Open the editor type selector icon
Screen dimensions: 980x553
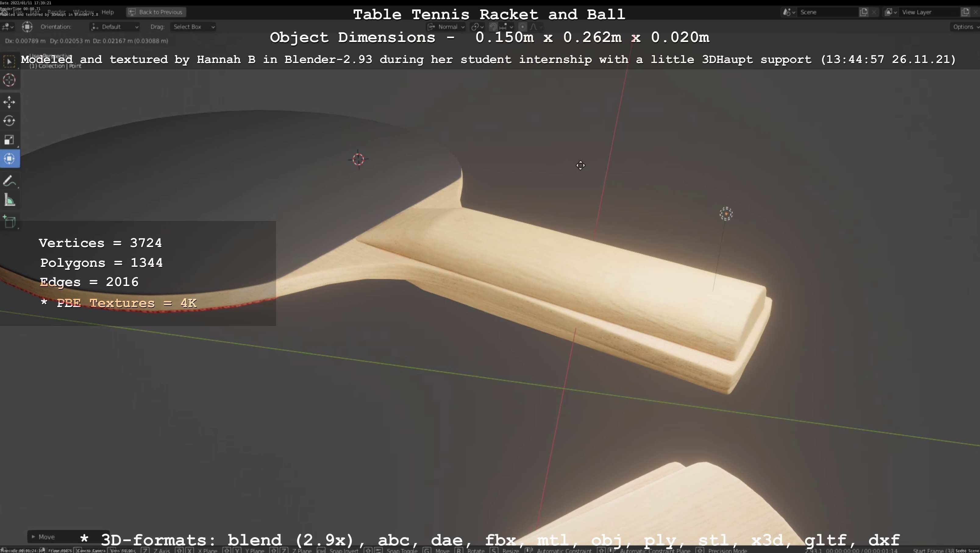(x=8, y=27)
